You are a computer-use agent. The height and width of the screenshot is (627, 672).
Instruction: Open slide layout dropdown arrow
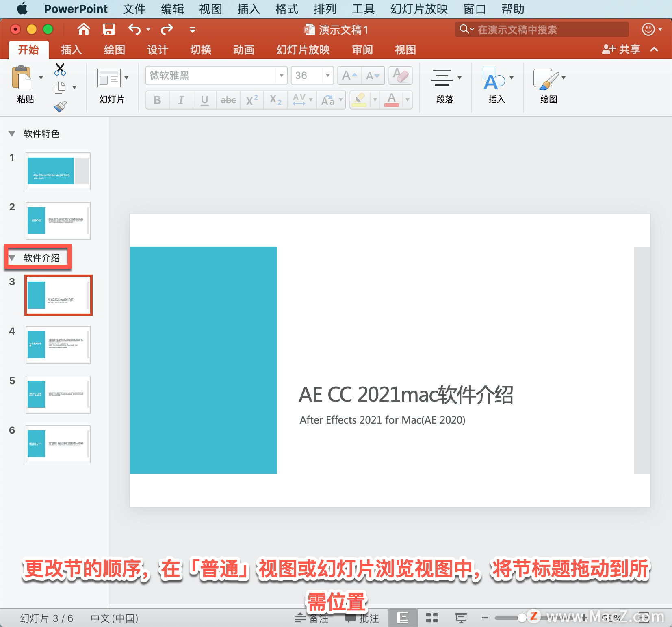click(x=126, y=78)
